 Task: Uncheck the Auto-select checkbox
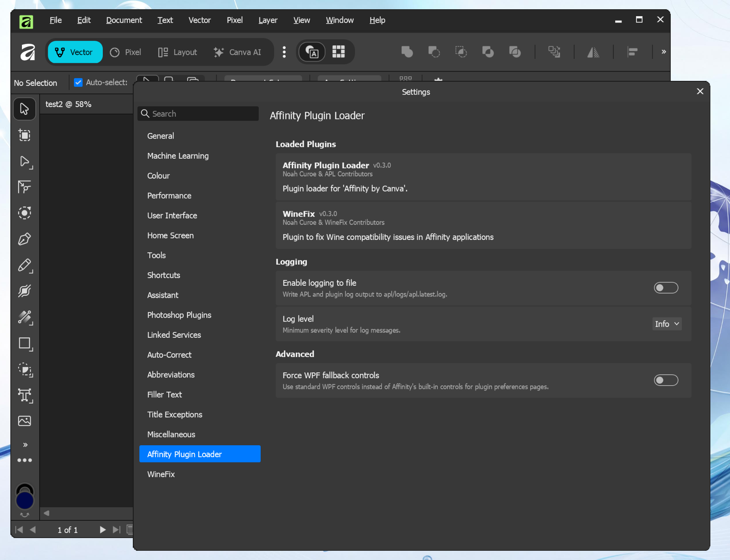[78, 82]
